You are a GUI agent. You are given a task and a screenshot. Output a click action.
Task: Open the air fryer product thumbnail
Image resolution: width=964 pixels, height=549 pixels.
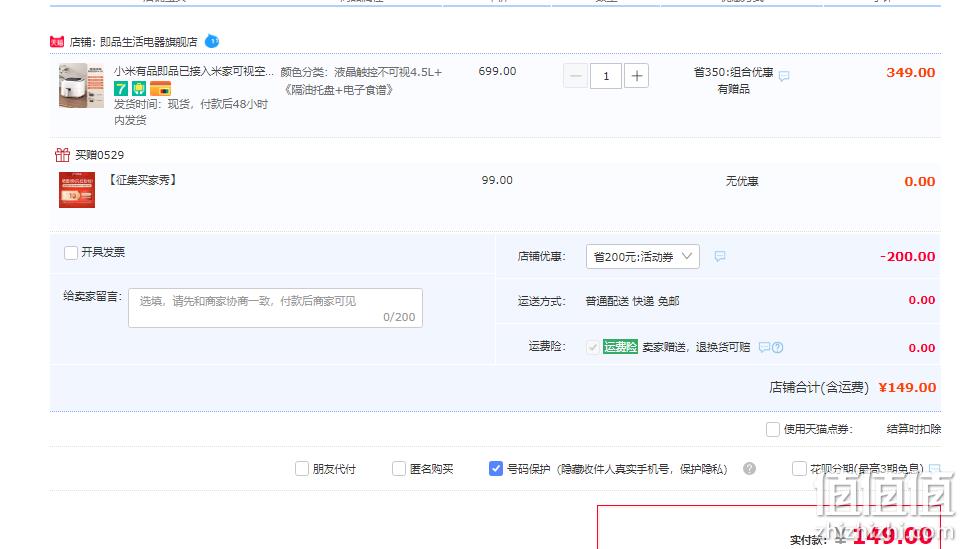(x=81, y=85)
